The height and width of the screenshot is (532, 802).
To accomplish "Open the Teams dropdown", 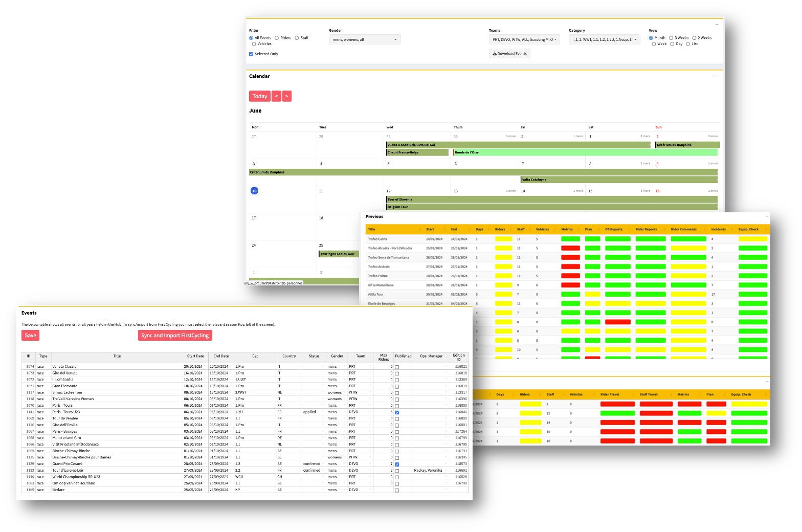I will click(x=524, y=39).
